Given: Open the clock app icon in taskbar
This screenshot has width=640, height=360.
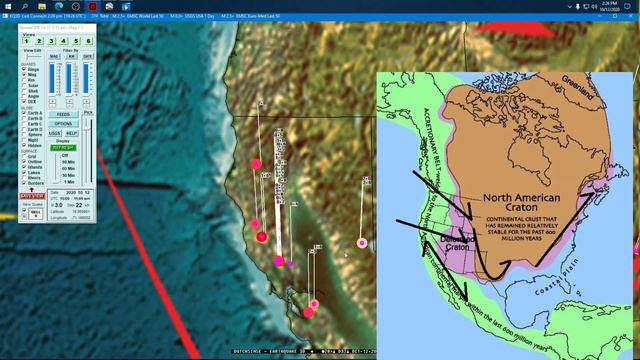Looking at the screenshot, I should coord(76,7).
